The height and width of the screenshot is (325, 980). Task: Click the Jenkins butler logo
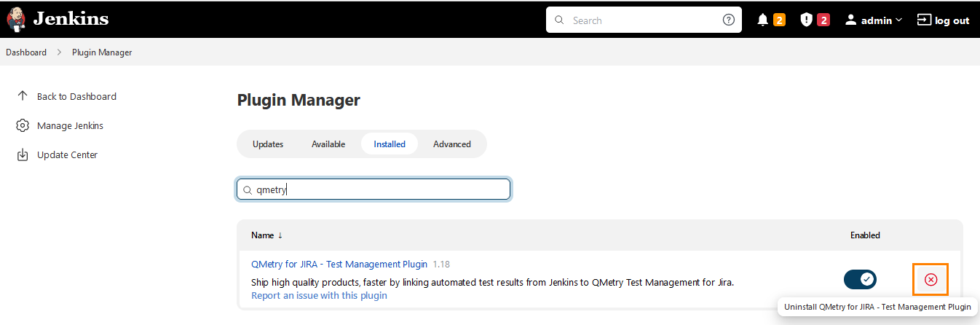[x=16, y=20]
